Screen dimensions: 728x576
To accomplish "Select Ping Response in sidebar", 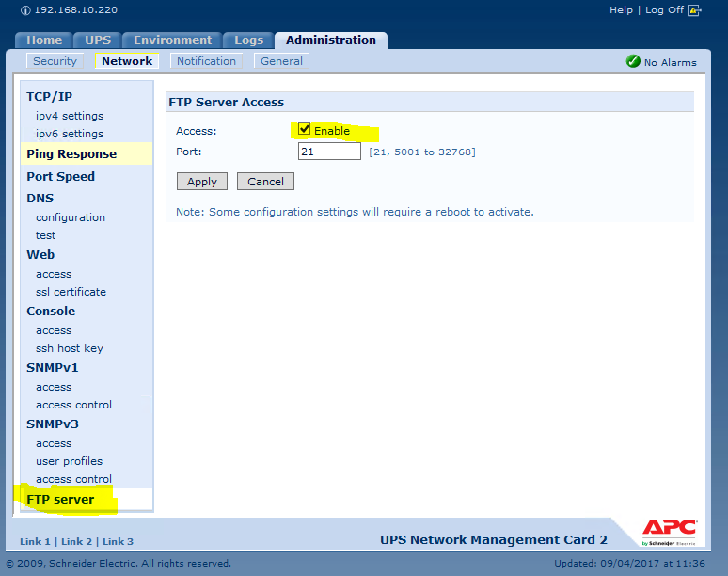I will pos(71,154).
